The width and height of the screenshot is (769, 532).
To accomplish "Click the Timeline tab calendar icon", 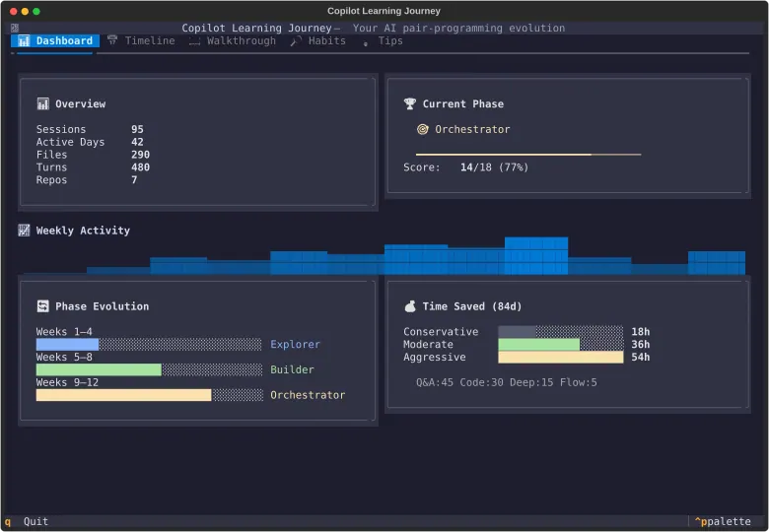I will coord(112,40).
